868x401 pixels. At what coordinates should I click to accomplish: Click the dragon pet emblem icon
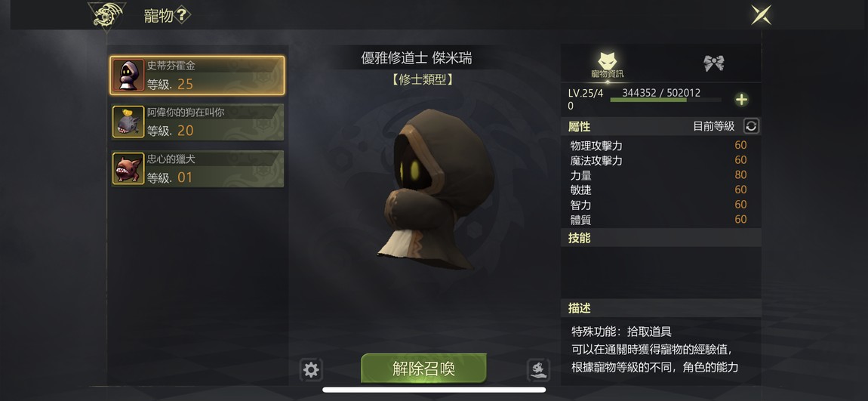[x=107, y=15]
